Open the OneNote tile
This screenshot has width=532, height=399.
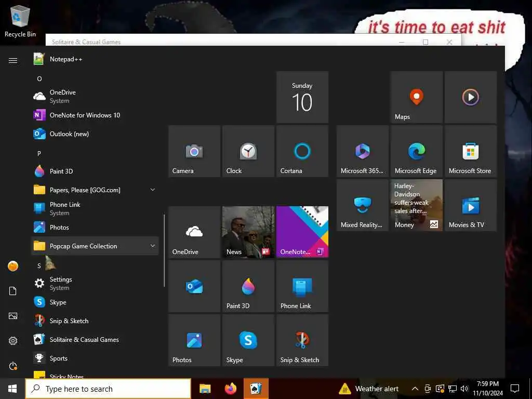[x=302, y=232]
